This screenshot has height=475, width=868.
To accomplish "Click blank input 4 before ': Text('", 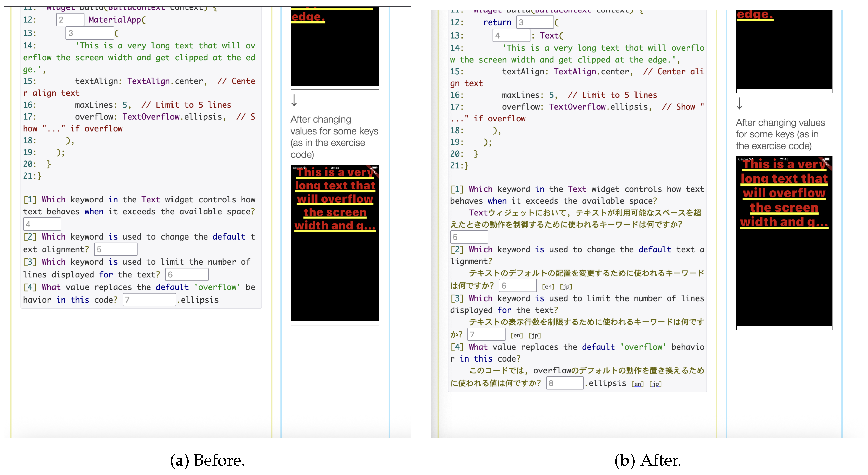I will coord(511,35).
